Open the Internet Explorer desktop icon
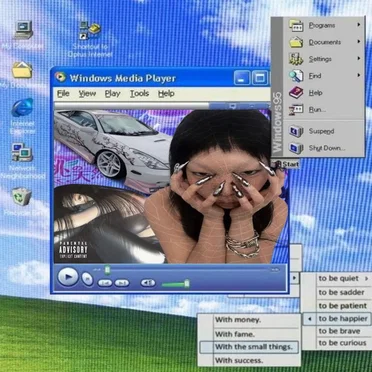Screen dimensions: 372x372 point(23,107)
